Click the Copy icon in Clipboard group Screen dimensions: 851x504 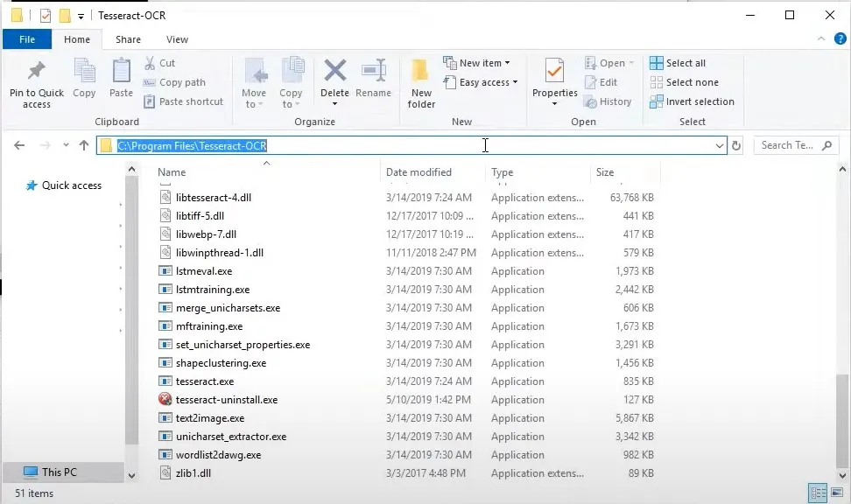point(84,71)
